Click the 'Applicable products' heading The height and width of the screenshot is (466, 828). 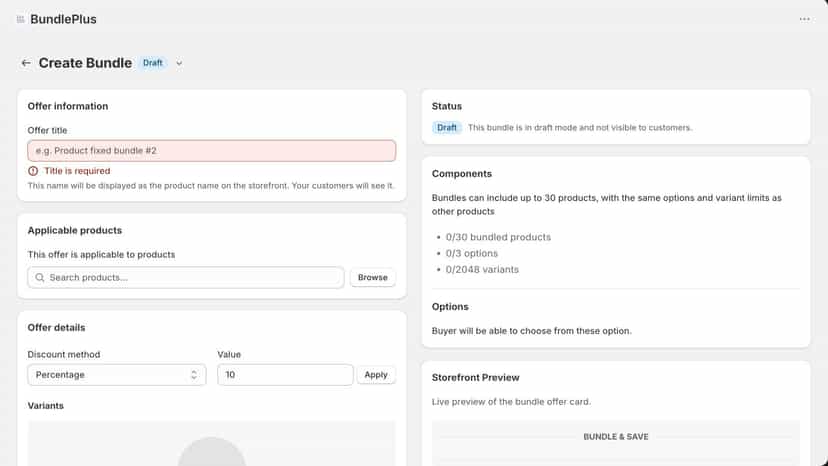(75, 230)
